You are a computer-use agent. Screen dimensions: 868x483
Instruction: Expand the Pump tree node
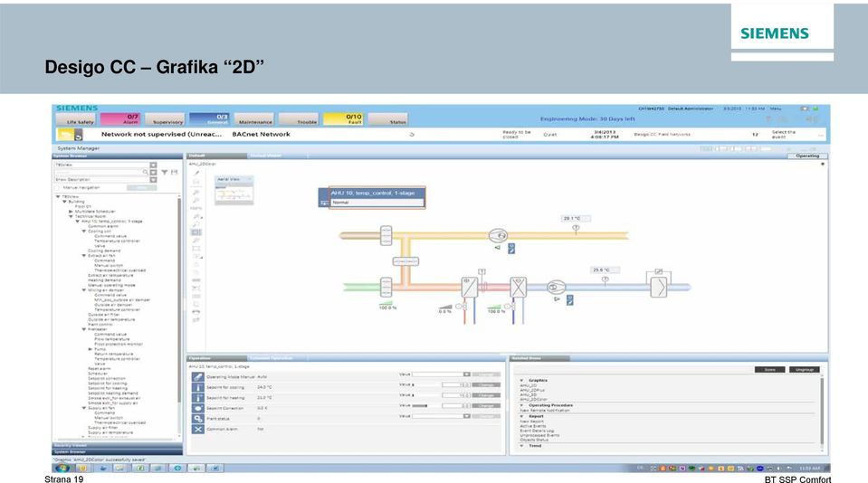click(91, 349)
